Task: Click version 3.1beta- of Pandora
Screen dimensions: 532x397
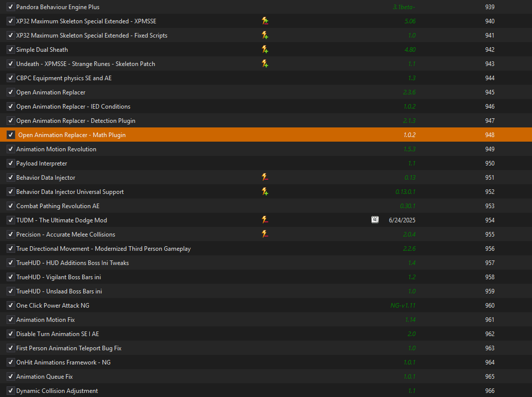Action: [404, 7]
